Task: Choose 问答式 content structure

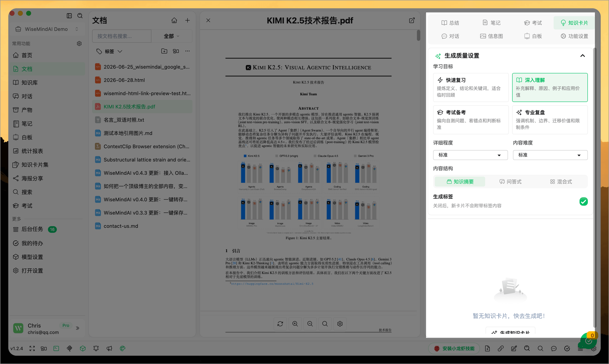Action: point(511,182)
